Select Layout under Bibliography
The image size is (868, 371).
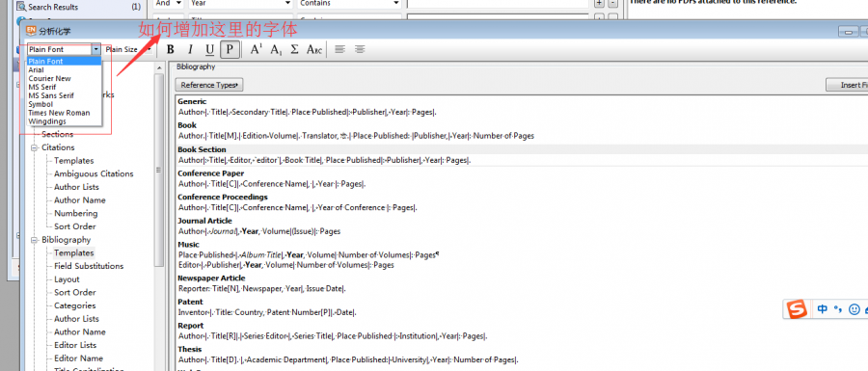coord(67,279)
